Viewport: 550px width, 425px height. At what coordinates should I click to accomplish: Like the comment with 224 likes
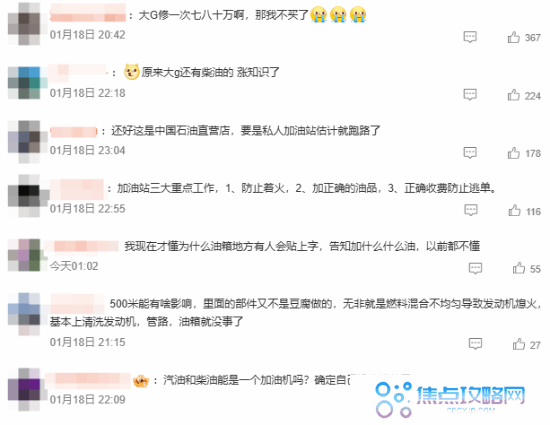click(x=514, y=95)
